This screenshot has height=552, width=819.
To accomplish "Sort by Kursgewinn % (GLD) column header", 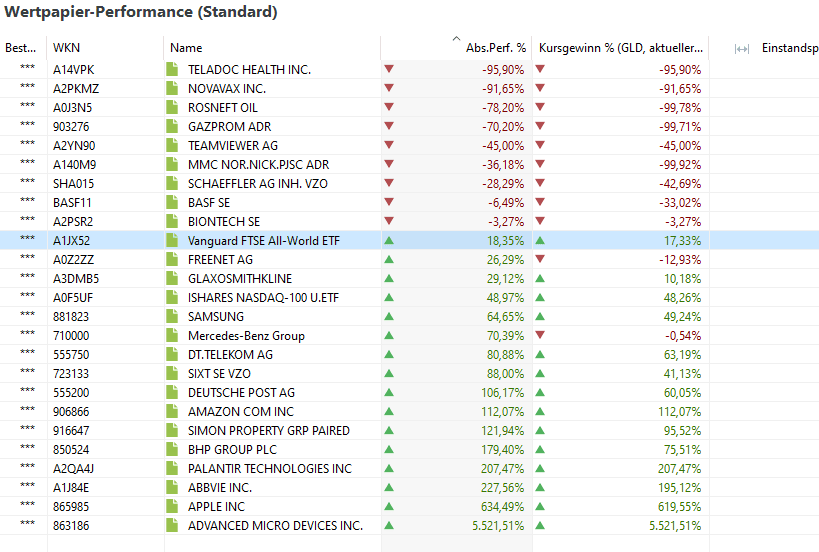I will (x=621, y=48).
